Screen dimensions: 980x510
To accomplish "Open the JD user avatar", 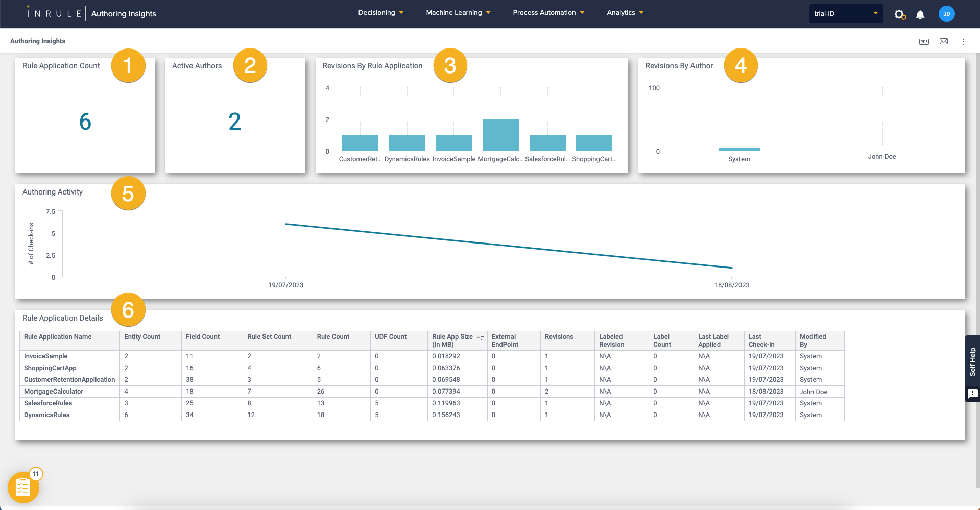I will pos(946,14).
